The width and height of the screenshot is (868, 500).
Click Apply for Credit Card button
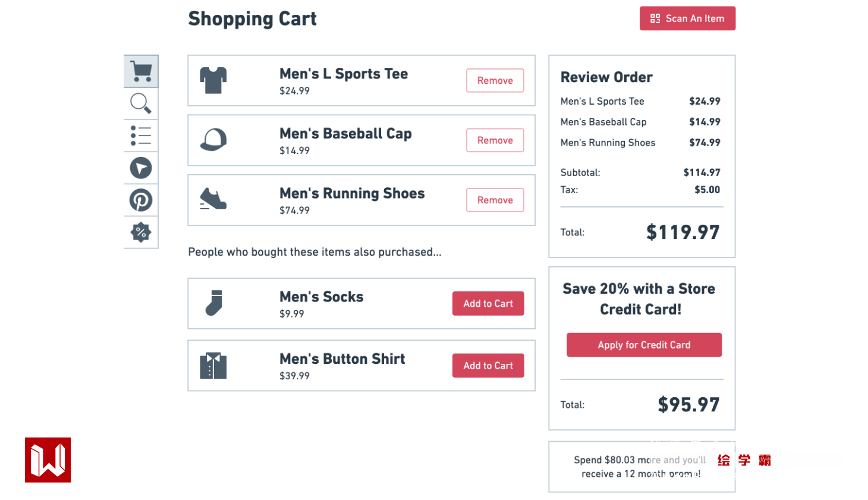click(644, 345)
